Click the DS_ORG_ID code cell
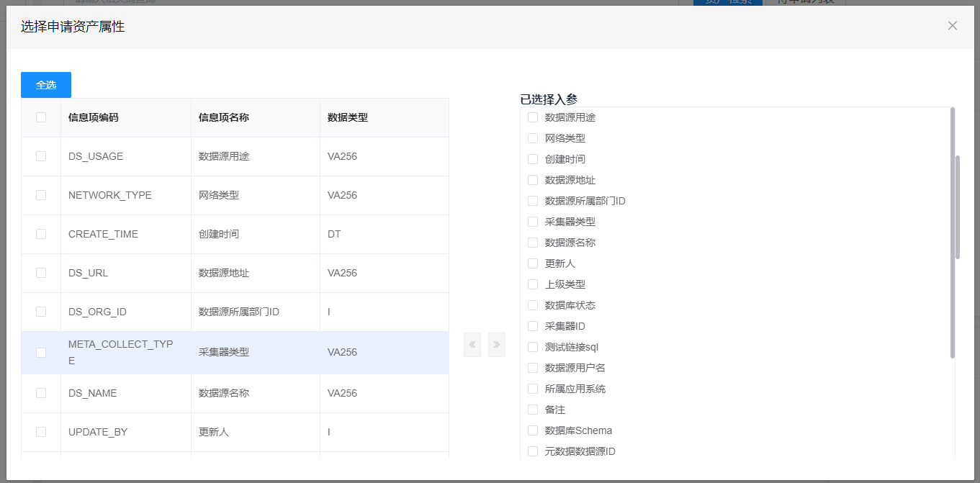Screen dimensions: 980x483 126,312
